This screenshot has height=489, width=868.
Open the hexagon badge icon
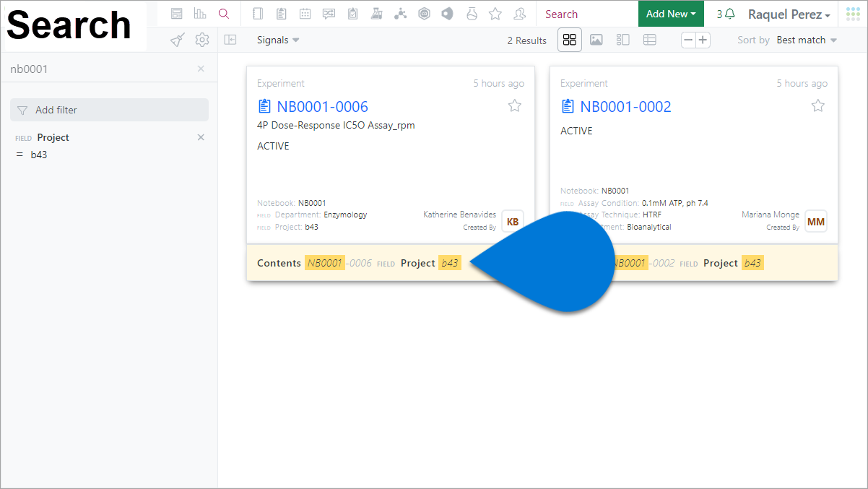(x=425, y=14)
